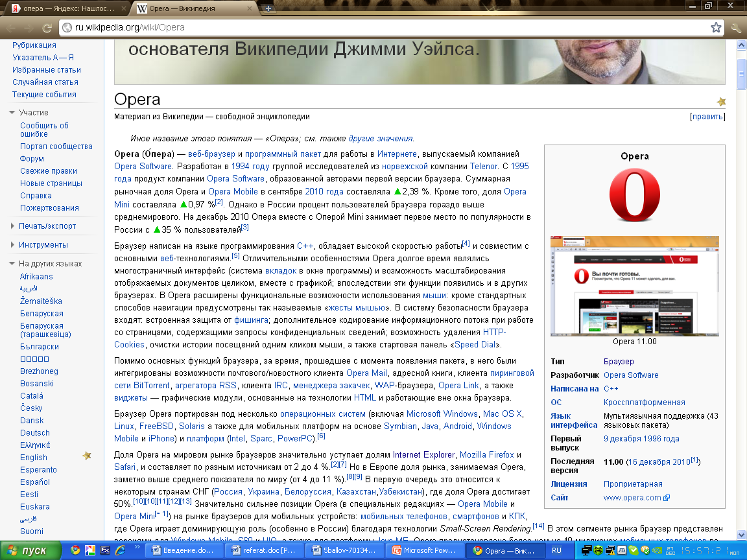This screenshot has width=747, height=560.
Task: Click the bookmark star in address bar
Action: coord(716,27)
